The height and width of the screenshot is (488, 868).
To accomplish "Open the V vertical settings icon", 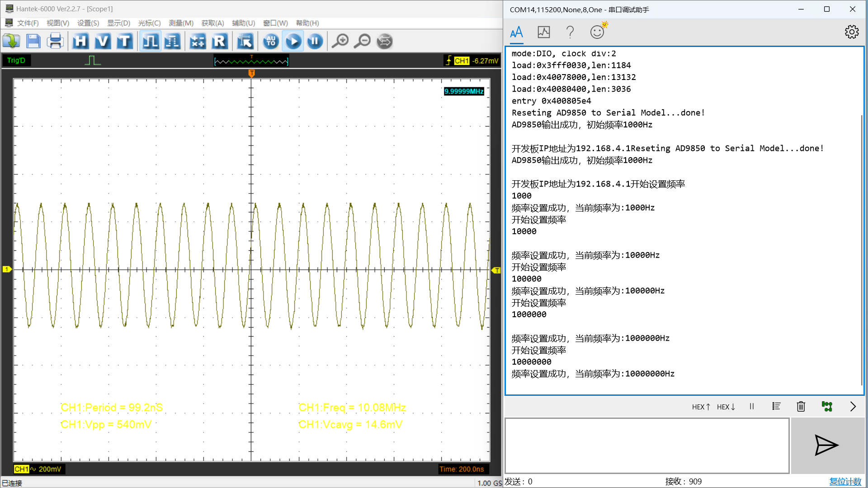I will (x=103, y=42).
